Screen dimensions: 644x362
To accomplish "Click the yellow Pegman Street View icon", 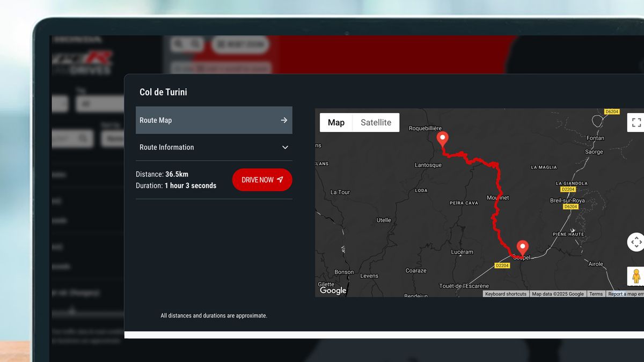I will pos(636,276).
